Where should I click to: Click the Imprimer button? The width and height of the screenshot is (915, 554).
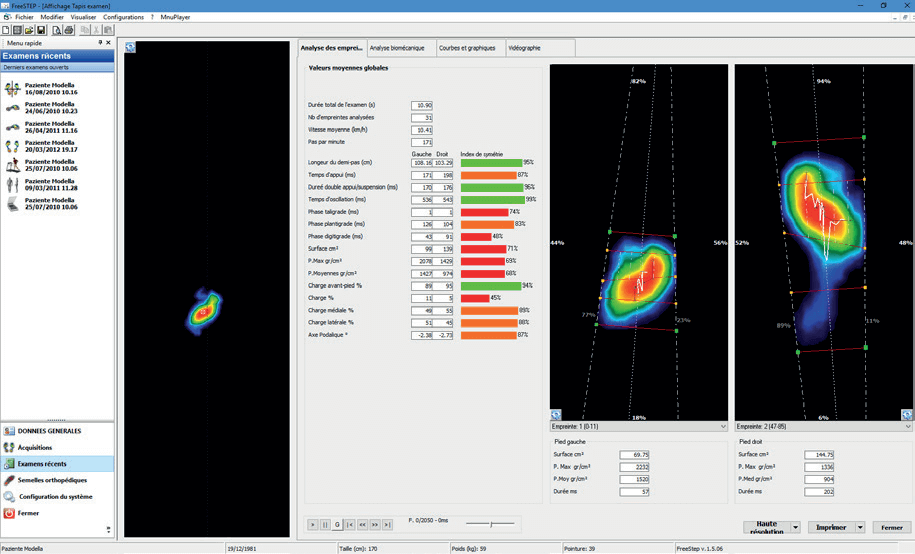coord(830,527)
